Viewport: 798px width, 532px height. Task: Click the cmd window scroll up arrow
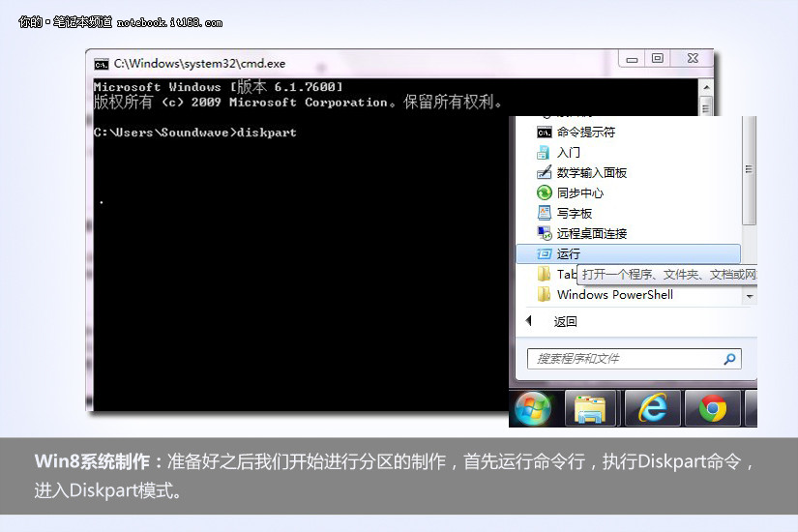point(706,88)
